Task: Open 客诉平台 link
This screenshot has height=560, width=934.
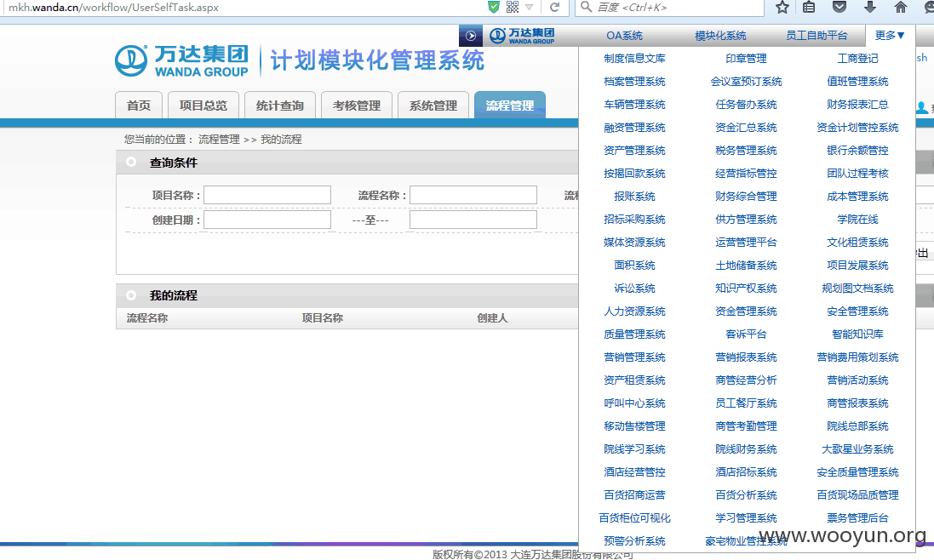Action: coord(746,334)
